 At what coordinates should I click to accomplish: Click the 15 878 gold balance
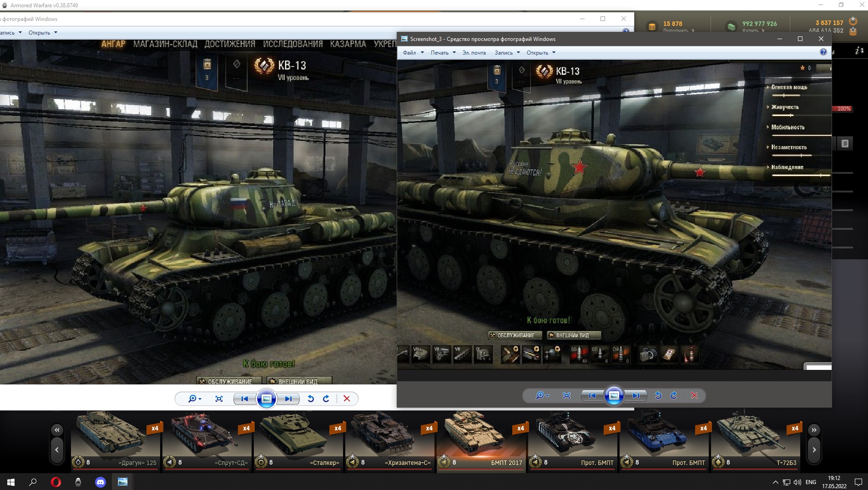(672, 24)
